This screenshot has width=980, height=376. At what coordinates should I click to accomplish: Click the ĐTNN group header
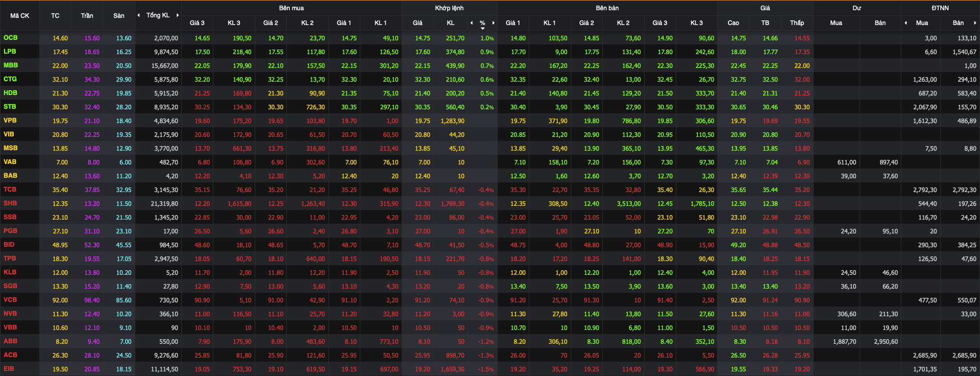(940, 8)
